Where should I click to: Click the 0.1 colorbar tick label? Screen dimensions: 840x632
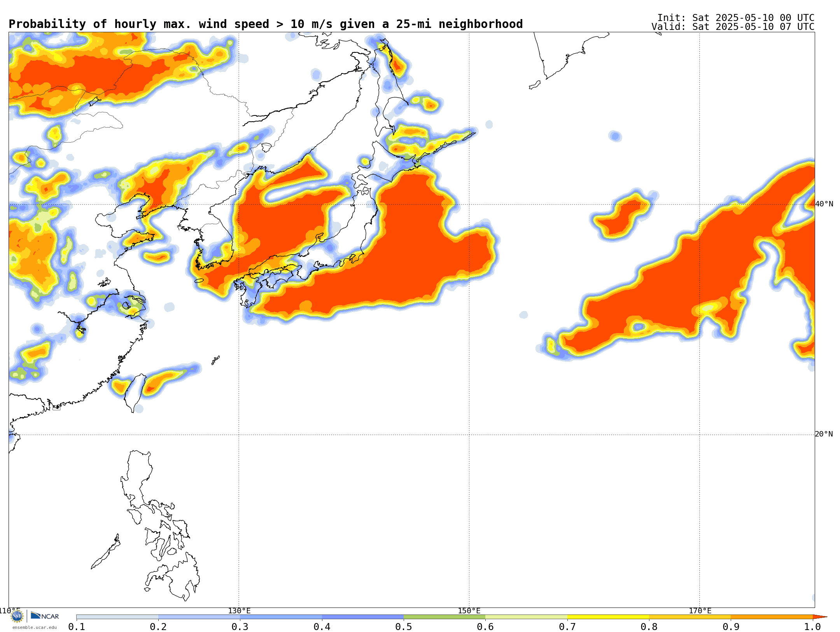click(x=77, y=627)
